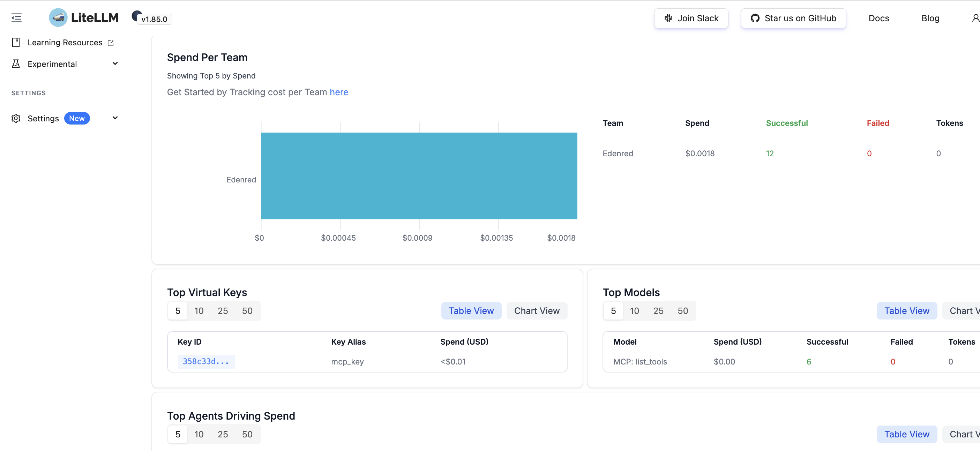
Task: Select 5 rows for Top Agents Driving Spend
Action: coord(178,434)
